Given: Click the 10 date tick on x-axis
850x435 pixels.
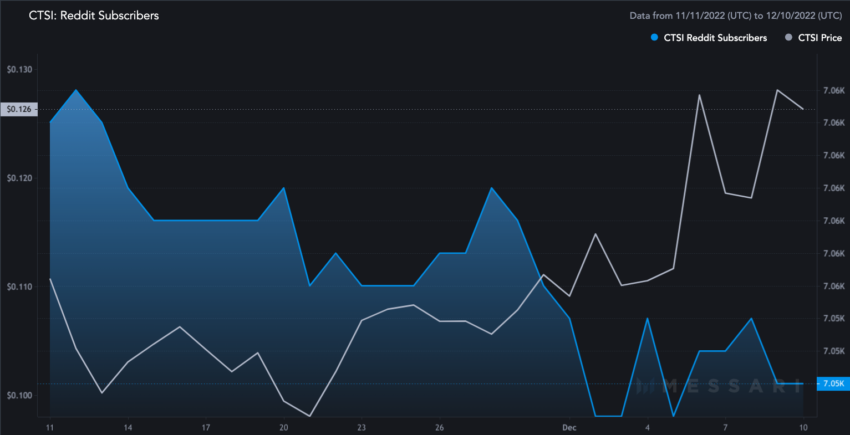Looking at the screenshot, I should click(x=803, y=427).
